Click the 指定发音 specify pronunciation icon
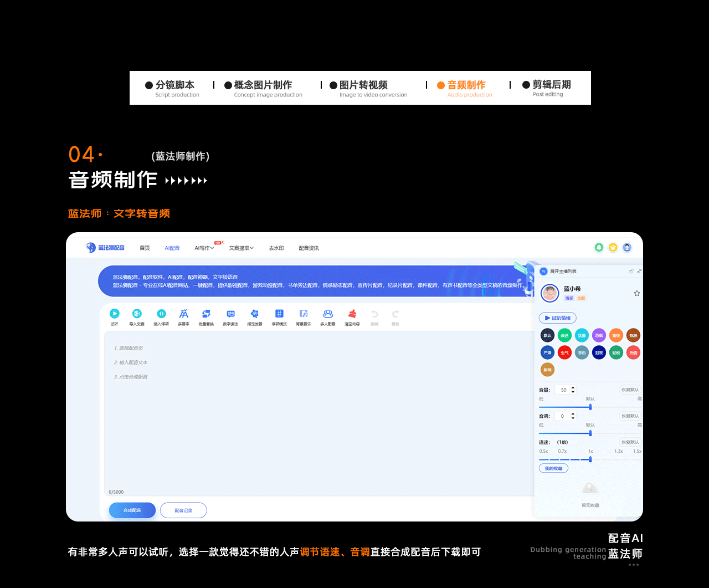 (x=255, y=314)
